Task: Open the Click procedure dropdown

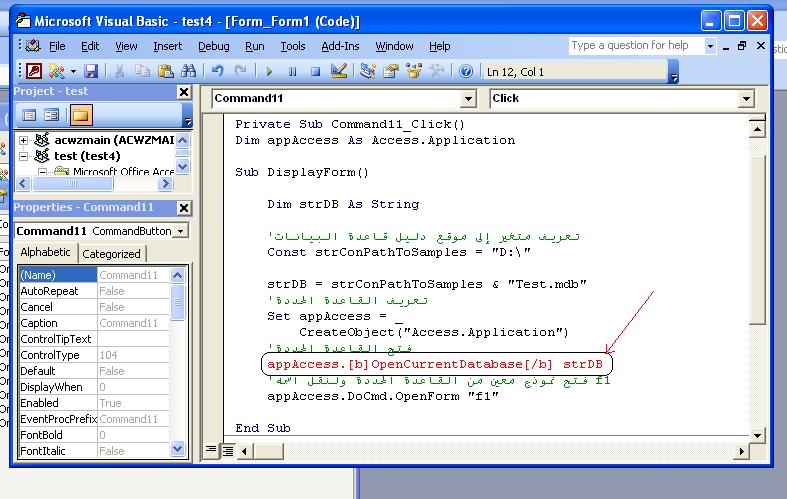Action: pyautogui.click(x=746, y=98)
